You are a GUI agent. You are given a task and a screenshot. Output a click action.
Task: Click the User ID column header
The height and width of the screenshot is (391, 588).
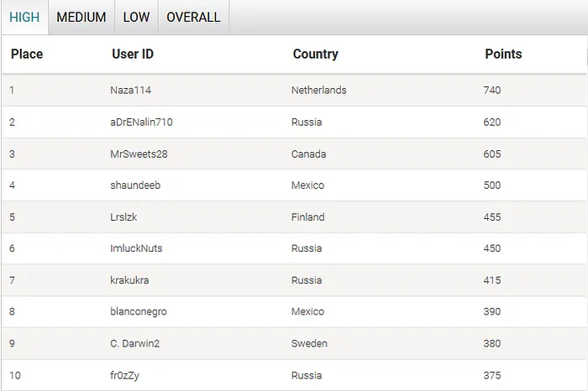[x=133, y=55]
